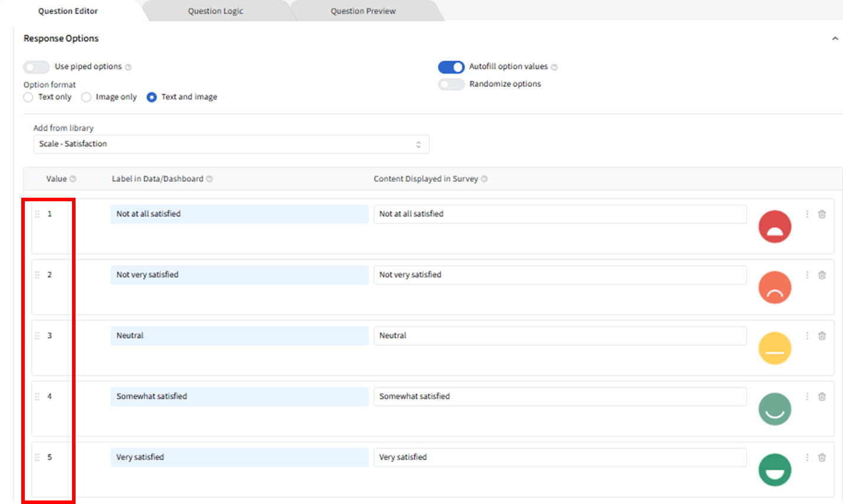Click the drag handle for option value 4
The image size is (843, 504).
point(37,397)
